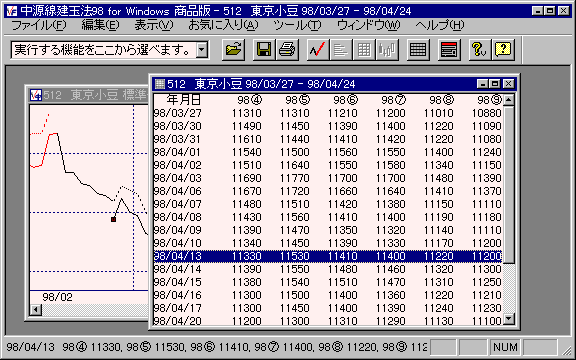Select the 98/04/14 date row
This screenshot has height=360, width=576.
[x=328, y=269]
